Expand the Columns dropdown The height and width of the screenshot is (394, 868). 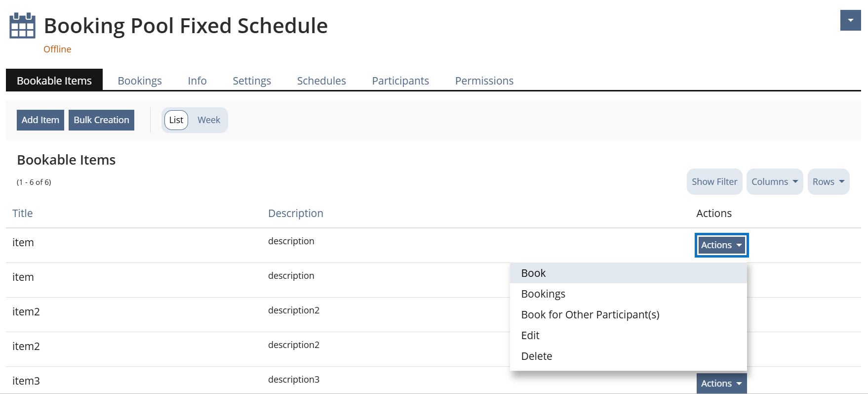[x=774, y=182]
